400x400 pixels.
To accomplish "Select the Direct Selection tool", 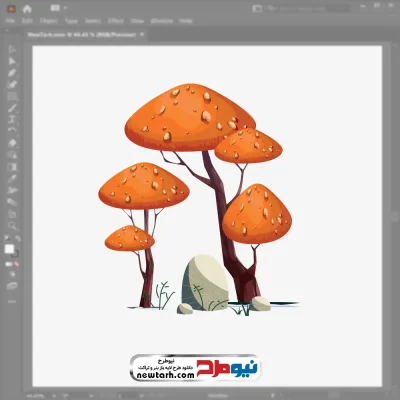I will coord(12,61).
